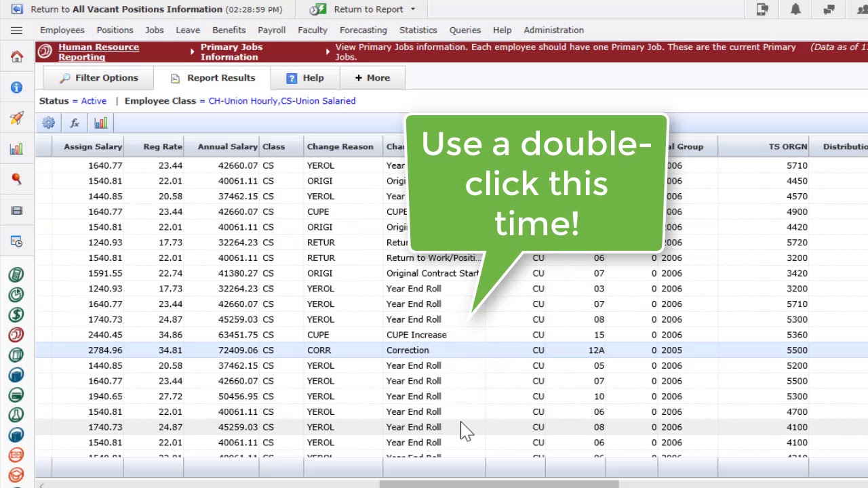Use the horizontal scrollbar at the bottom
868x488 pixels.
pyautogui.click(x=499, y=484)
